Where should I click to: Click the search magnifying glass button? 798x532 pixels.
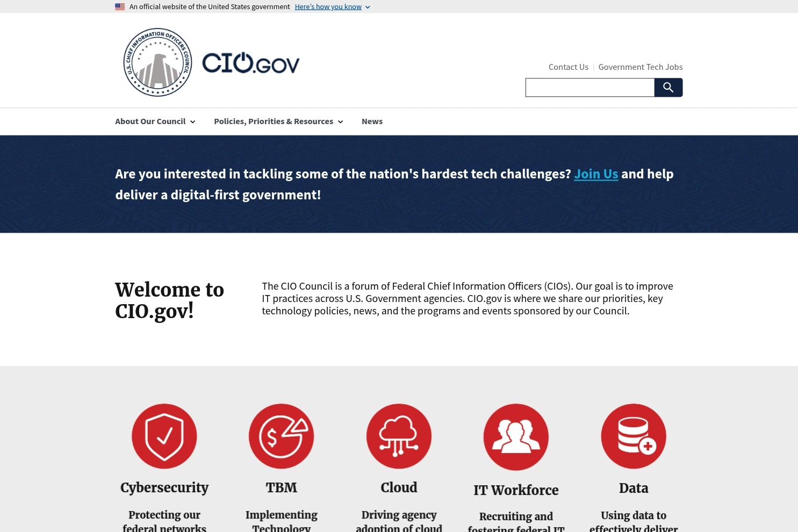point(668,87)
